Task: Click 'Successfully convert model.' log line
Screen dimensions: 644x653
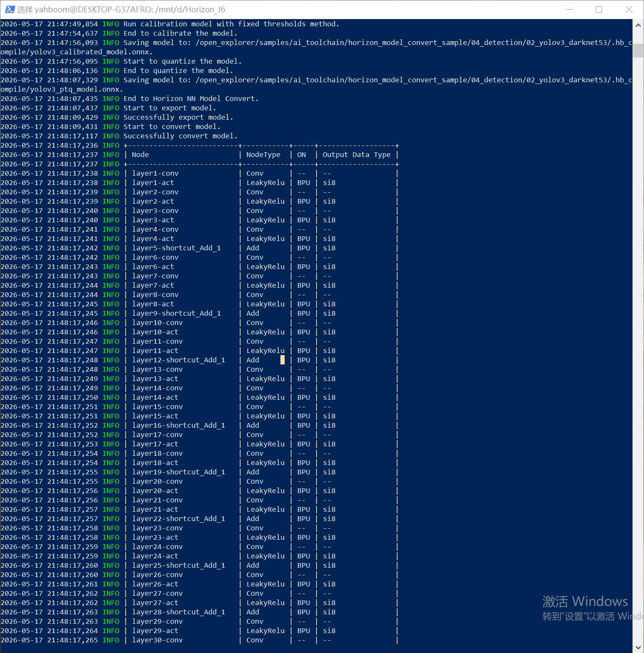Action: [x=181, y=136]
